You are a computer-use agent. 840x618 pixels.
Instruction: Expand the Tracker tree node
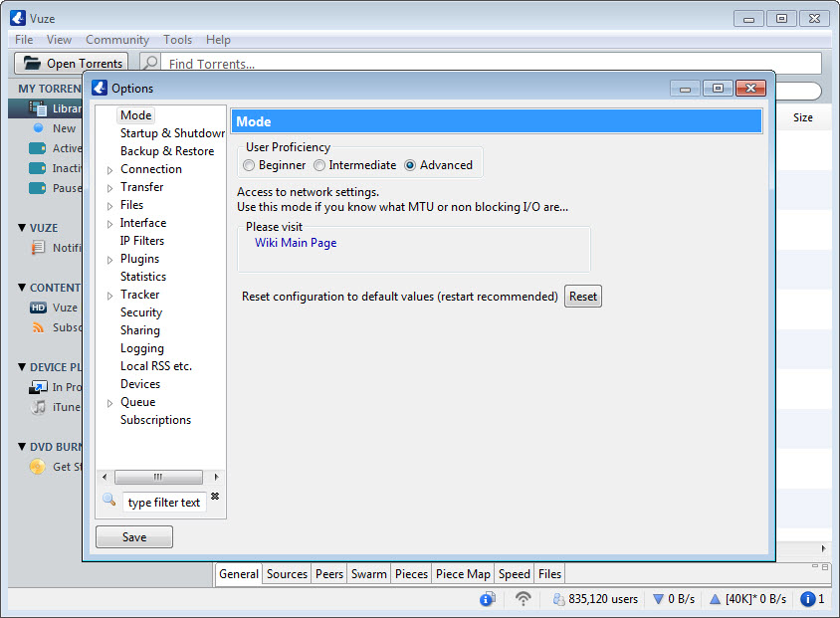pos(109,296)
